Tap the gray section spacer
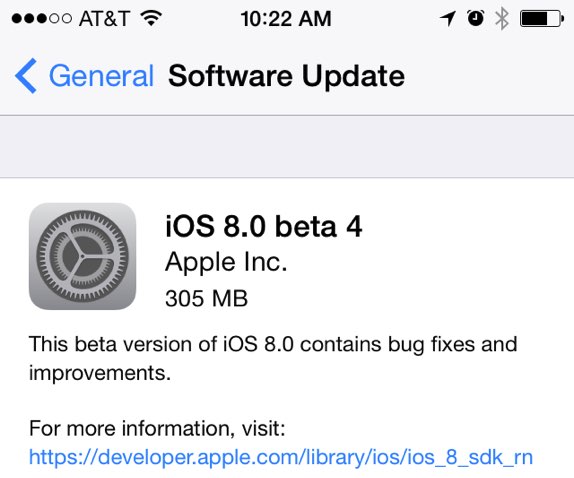574x478 pixels. tap(287, 147)
